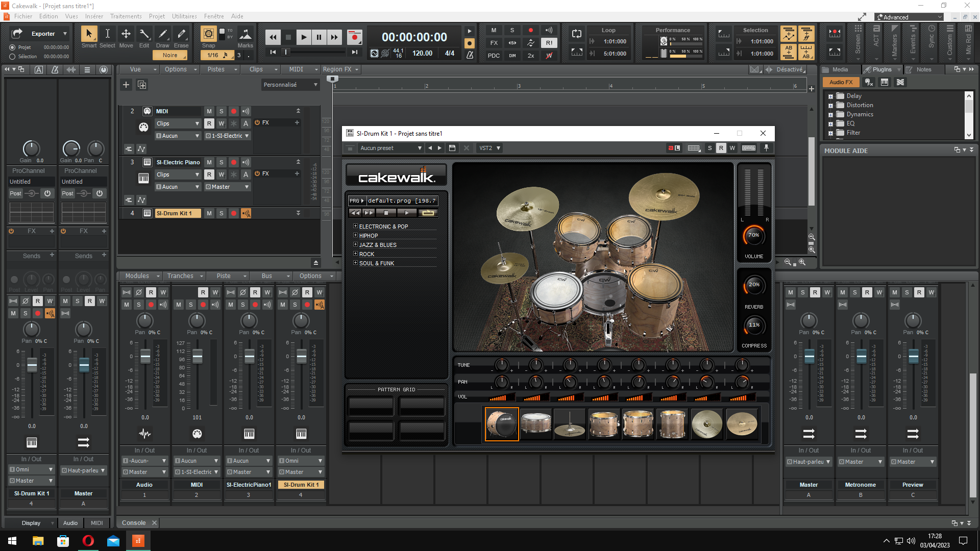
Task: Select the Draw tool
Action: coord(163,34)
